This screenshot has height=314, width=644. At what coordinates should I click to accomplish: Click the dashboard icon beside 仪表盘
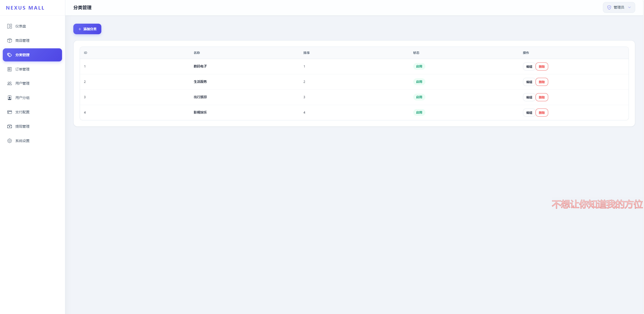(x=10, y=26)
